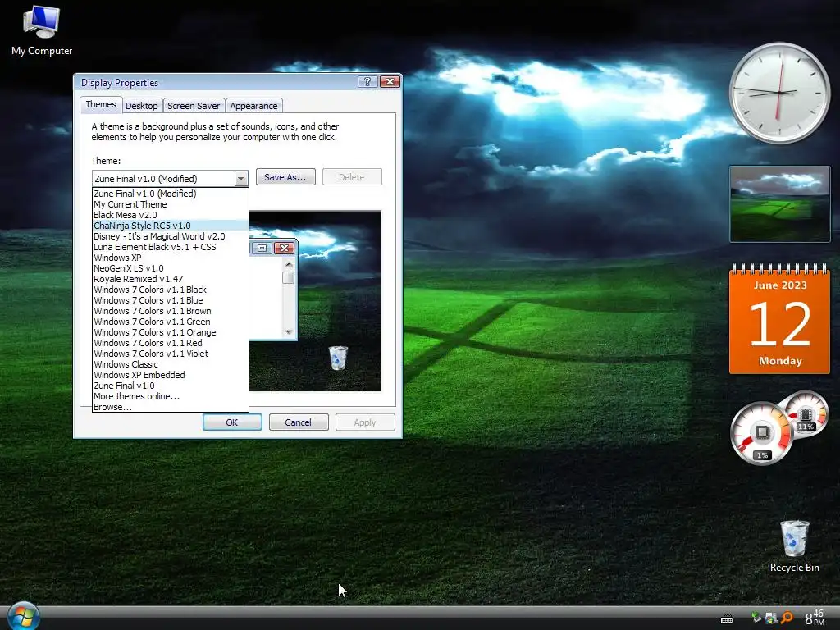Click the Apply button
Viewport: 840px width, 630px height.
pos(365,422)
